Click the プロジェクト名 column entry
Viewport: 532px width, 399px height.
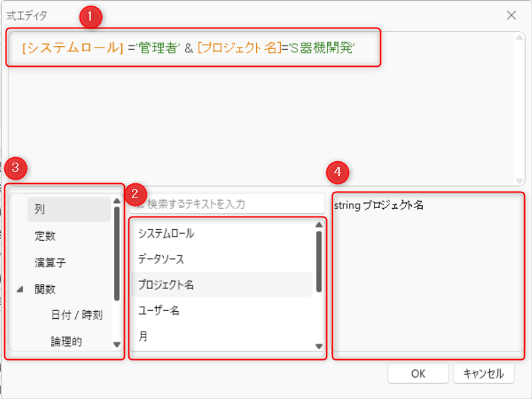(166, 285)
